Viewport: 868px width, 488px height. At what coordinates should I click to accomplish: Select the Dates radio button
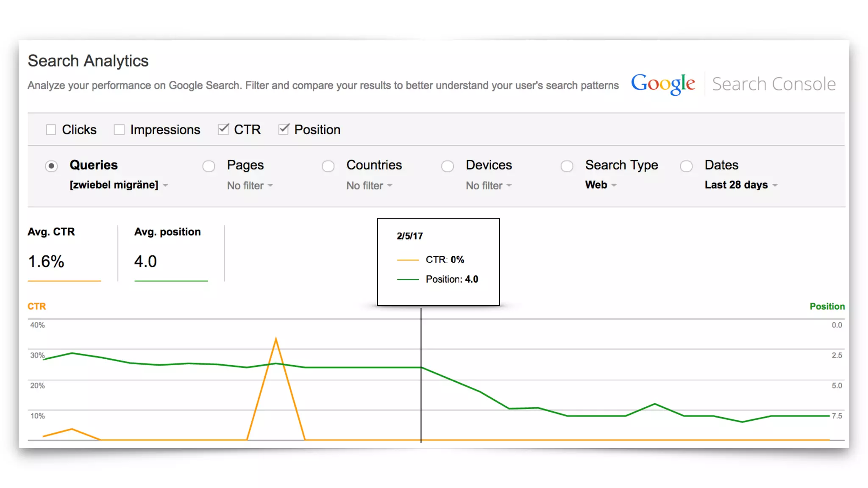[687, 166]
